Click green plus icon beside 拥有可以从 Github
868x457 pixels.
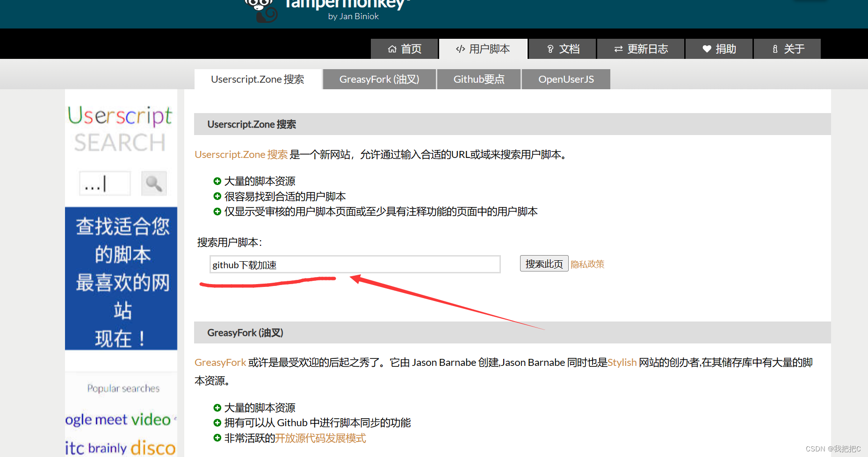(217, 423)
